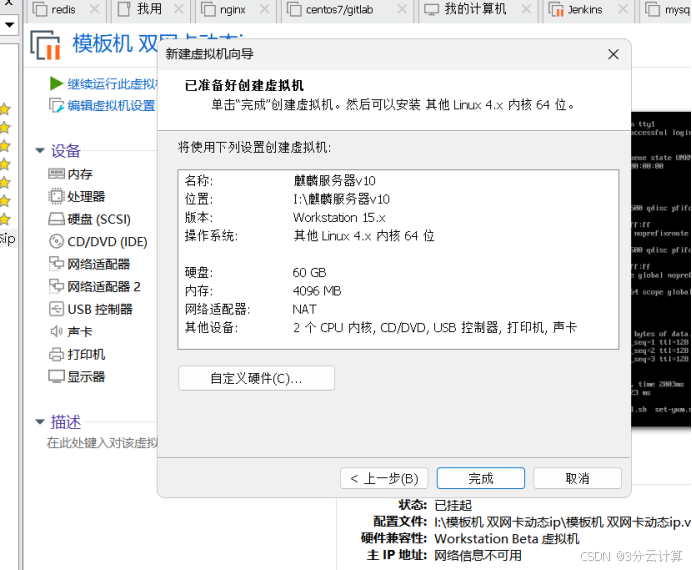Select the hard disk (SCSI) icon
This screenshot has height=570, width=692.
56,219
